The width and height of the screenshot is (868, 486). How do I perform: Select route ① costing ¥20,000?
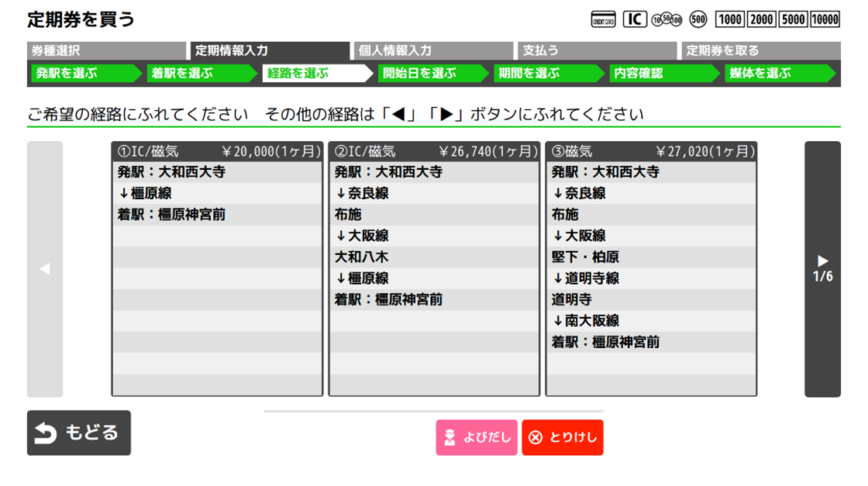pyautogui.click(x=216, y=269)
